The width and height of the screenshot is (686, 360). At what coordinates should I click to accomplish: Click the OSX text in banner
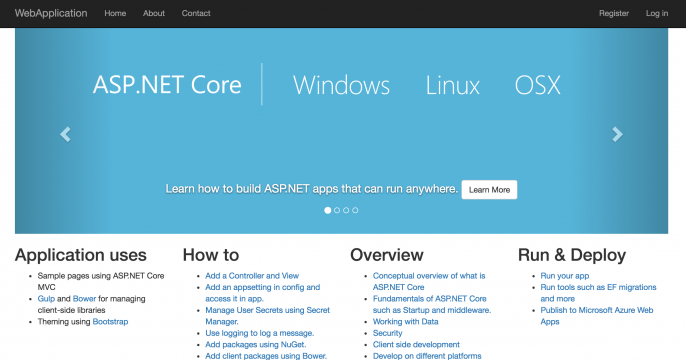point(537,85)
